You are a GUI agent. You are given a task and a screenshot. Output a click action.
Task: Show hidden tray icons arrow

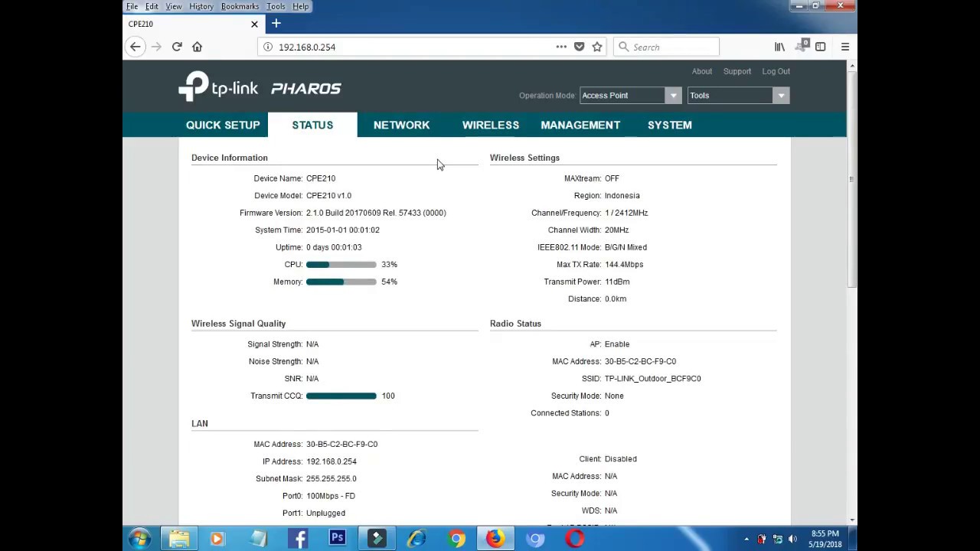click(x=746, y=540)
